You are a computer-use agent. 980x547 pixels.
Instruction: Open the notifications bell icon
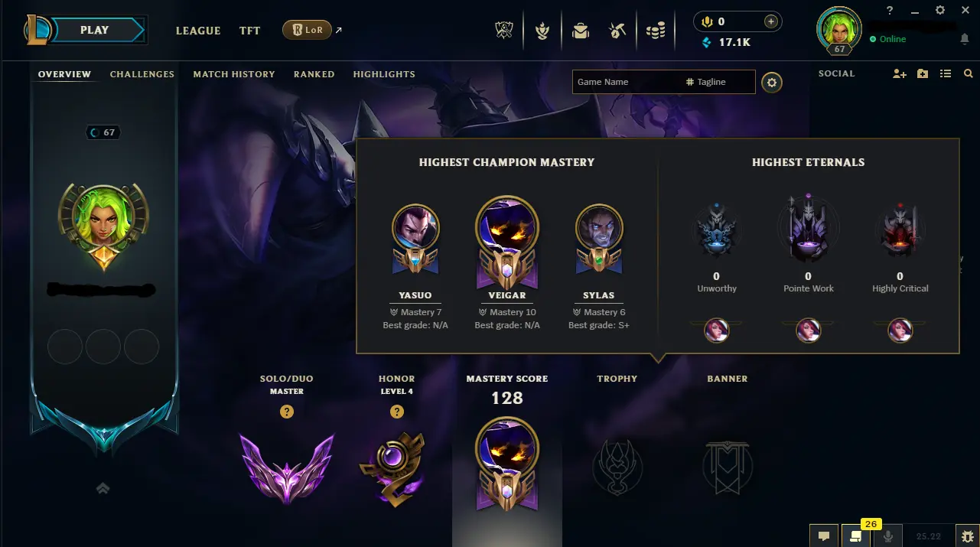coord(965,39)
